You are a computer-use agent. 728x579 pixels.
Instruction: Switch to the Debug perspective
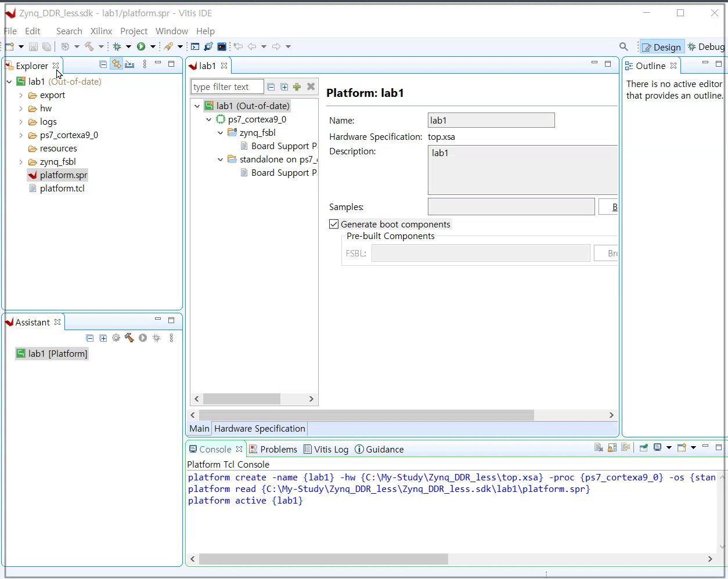pyautogui.click(x=707, y=47)
